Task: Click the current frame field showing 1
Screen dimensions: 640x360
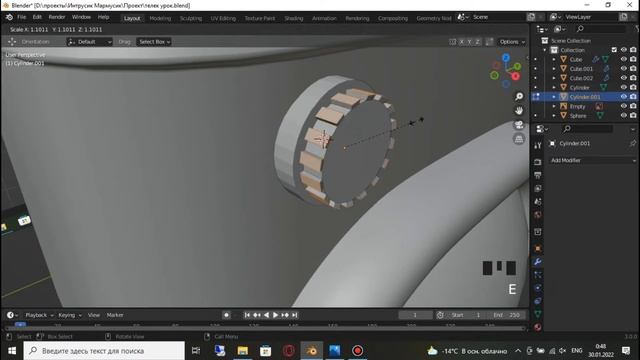Action: 415,315
